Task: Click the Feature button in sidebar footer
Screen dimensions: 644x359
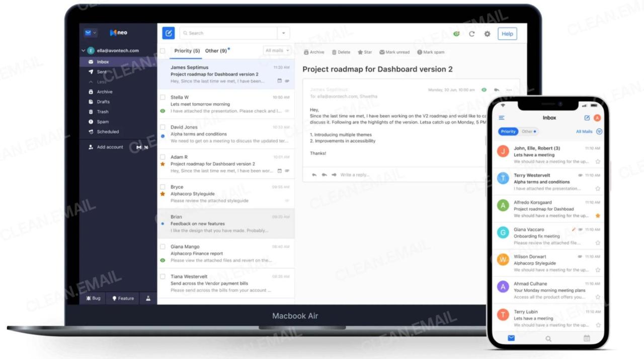Action: (x=123, y=298)
